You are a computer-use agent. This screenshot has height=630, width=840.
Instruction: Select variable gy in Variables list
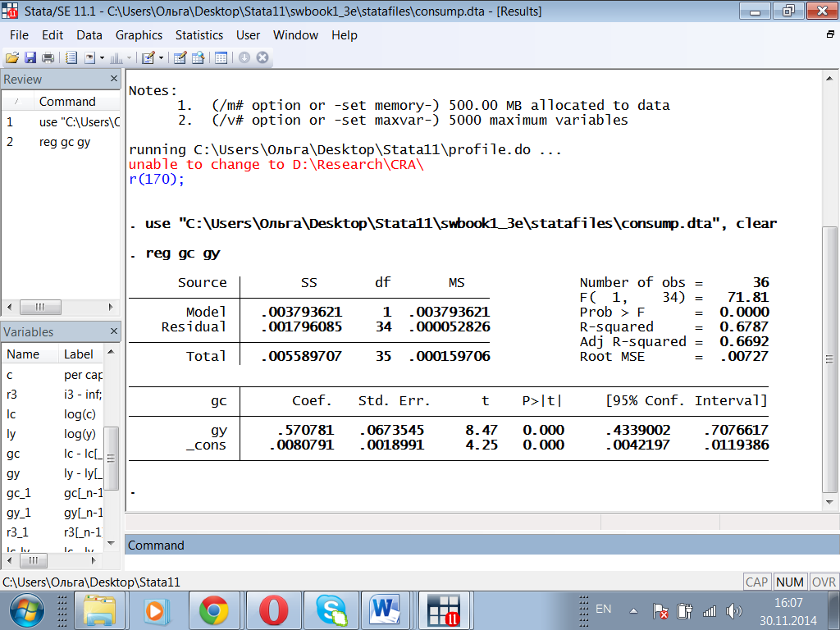11,473
